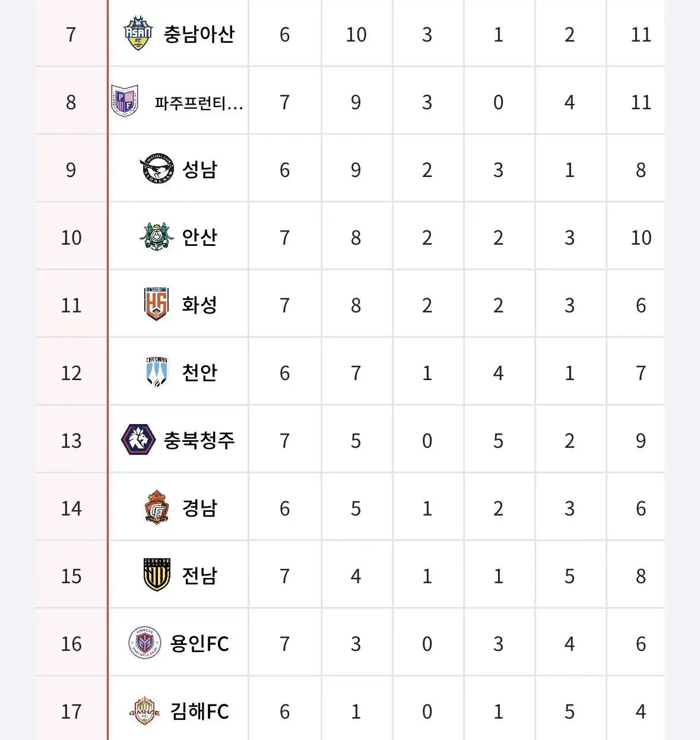Open the 용인FC team name link
This screenshot has height=740, width=700.
[x=199, y=643]
